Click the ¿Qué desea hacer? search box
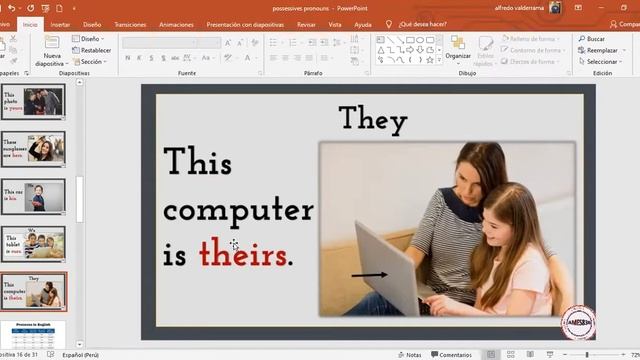Viewport: 640px width, 360px height. (x=422, y=24)
